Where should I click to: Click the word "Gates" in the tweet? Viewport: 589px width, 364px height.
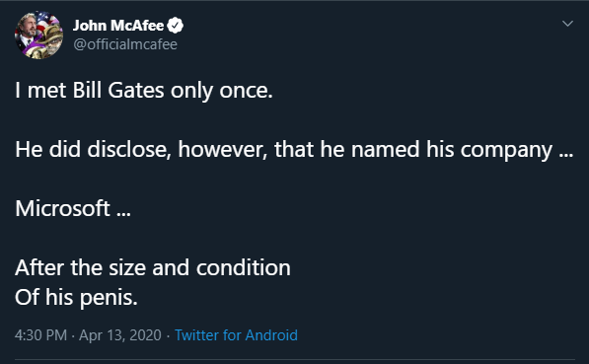136,91
